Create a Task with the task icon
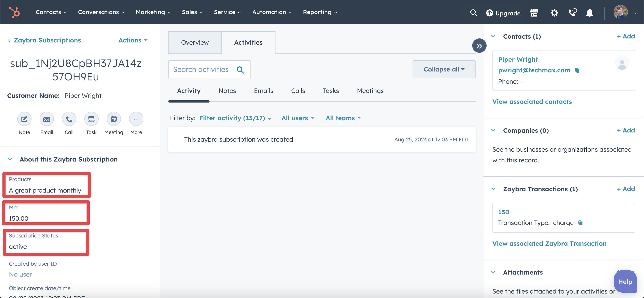 click(91, 119)
